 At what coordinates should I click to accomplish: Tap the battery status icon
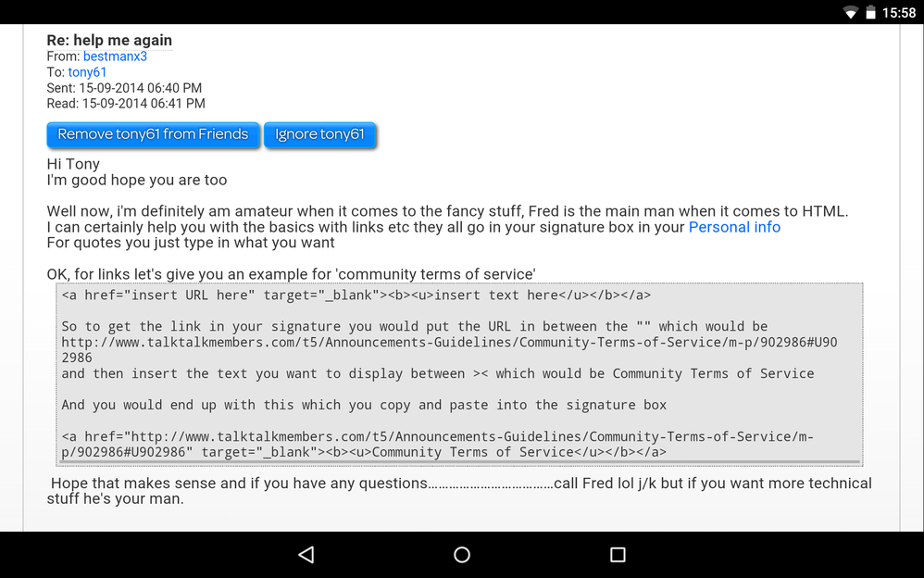pyautogui.click(x=870, y=12)
